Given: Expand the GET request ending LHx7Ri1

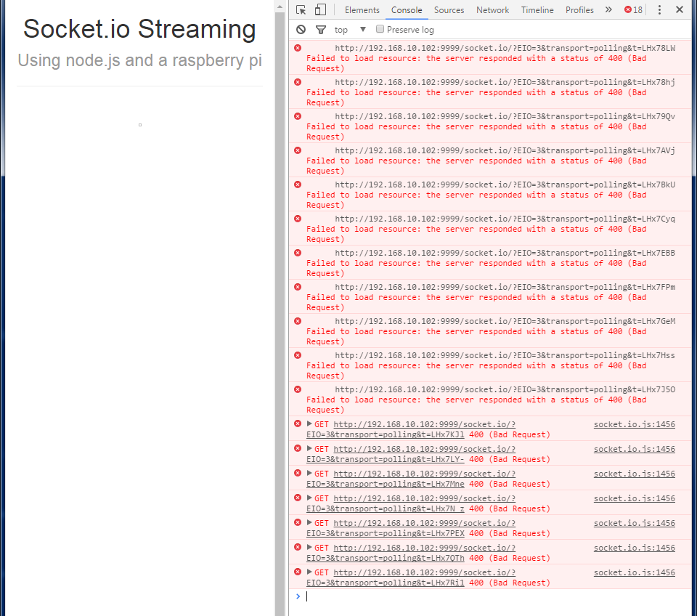Looking at the screenshot, I should 309,572.
